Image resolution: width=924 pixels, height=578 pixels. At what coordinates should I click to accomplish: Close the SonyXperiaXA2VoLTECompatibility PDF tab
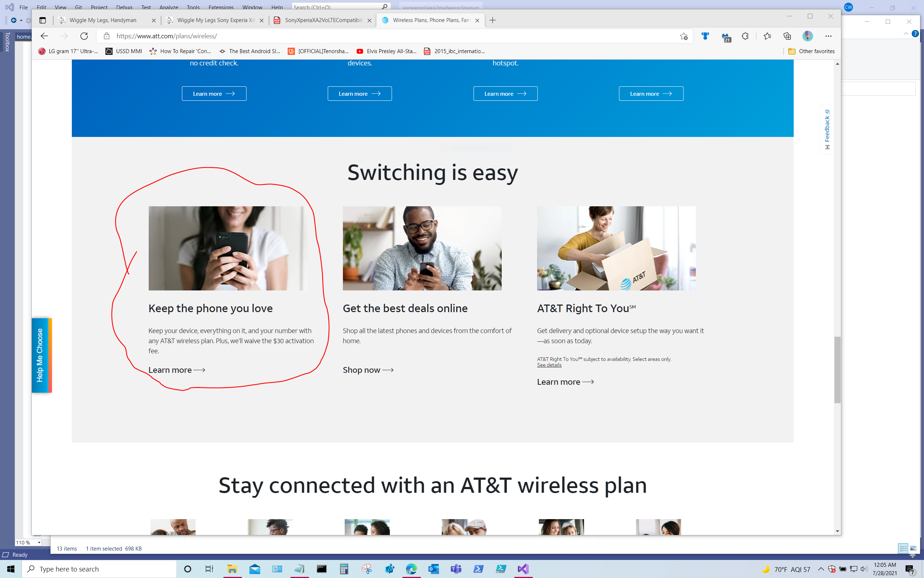pyautogui.click(x=369, y=21)
